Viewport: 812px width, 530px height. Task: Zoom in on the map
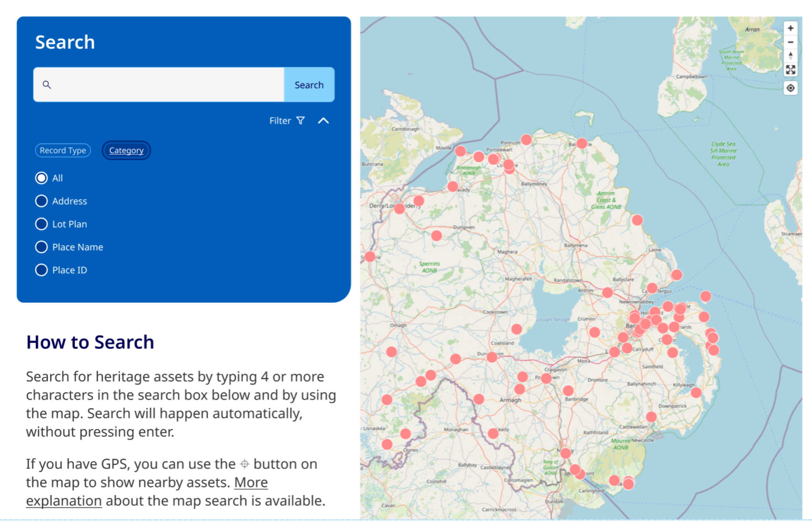(x=790, y=28)
